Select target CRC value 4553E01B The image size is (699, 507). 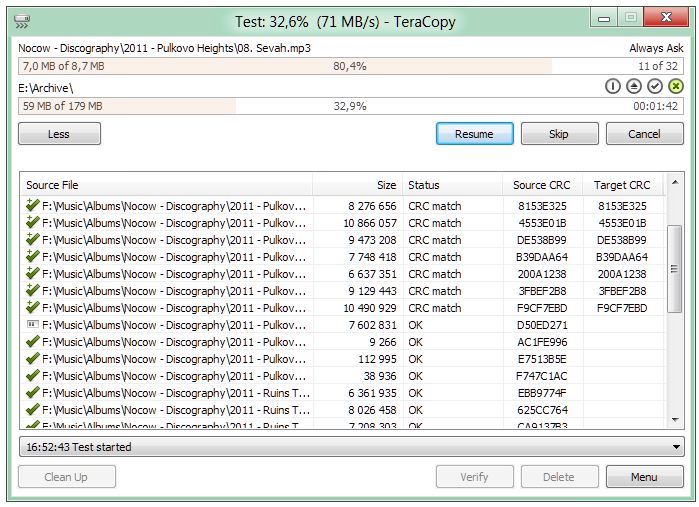(x=622, y=223)
